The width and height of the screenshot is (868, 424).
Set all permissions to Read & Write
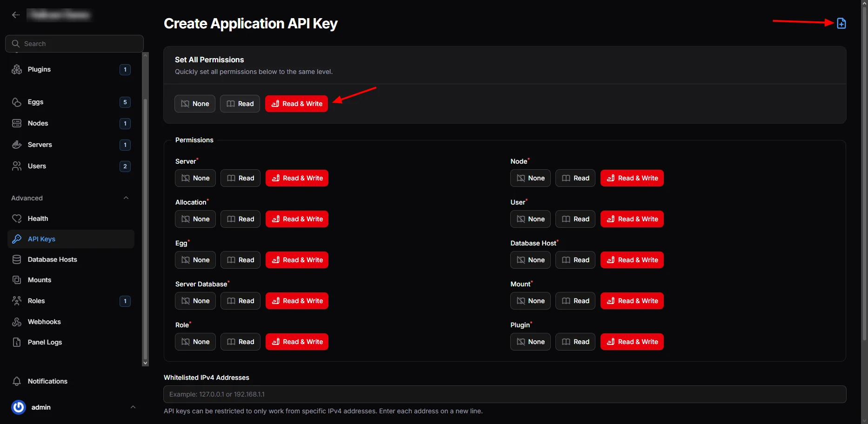pos(297,104)
